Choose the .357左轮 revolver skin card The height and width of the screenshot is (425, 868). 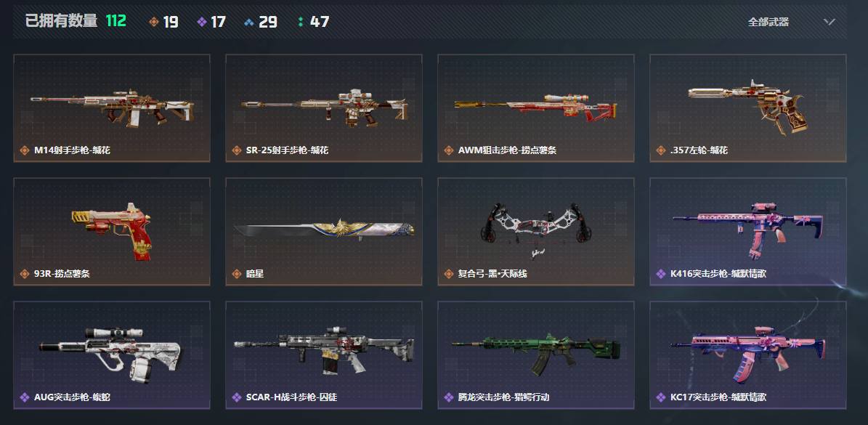[x=748, y=108]
